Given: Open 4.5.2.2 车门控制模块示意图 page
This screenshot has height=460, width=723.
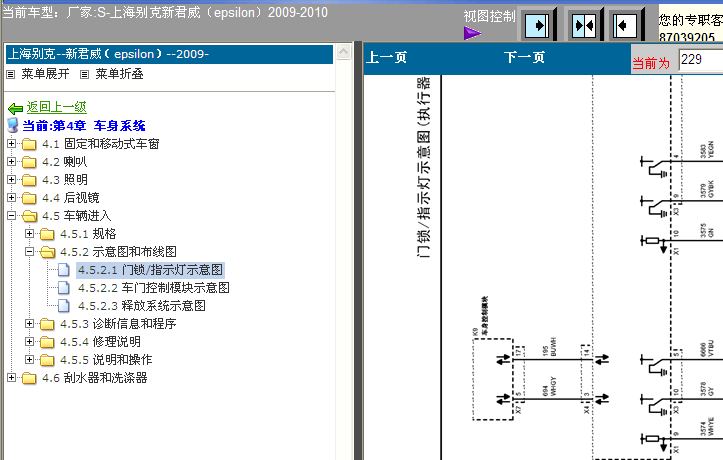Looking at the screenshot, I should tap(154, 288).
